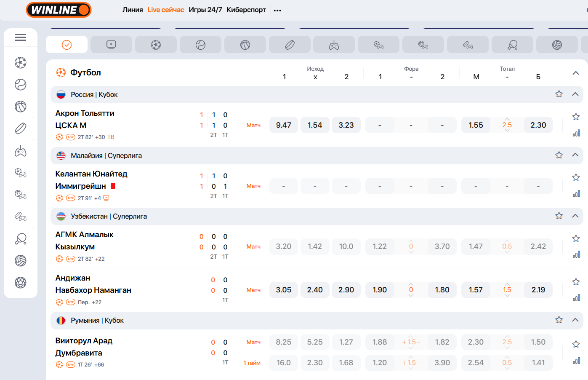Change total line 2.5 in Акрон row

[x=507, y=125]
